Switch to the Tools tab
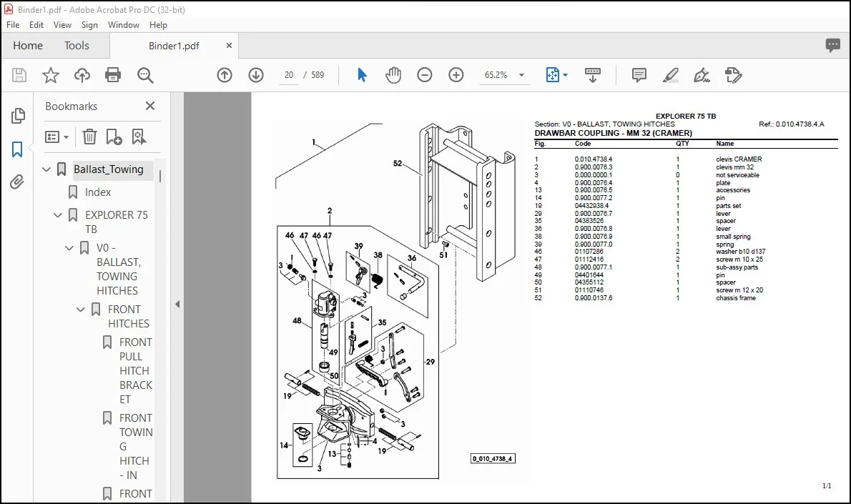The height and width of the screenshot is (504, 851). pos(77,46)
